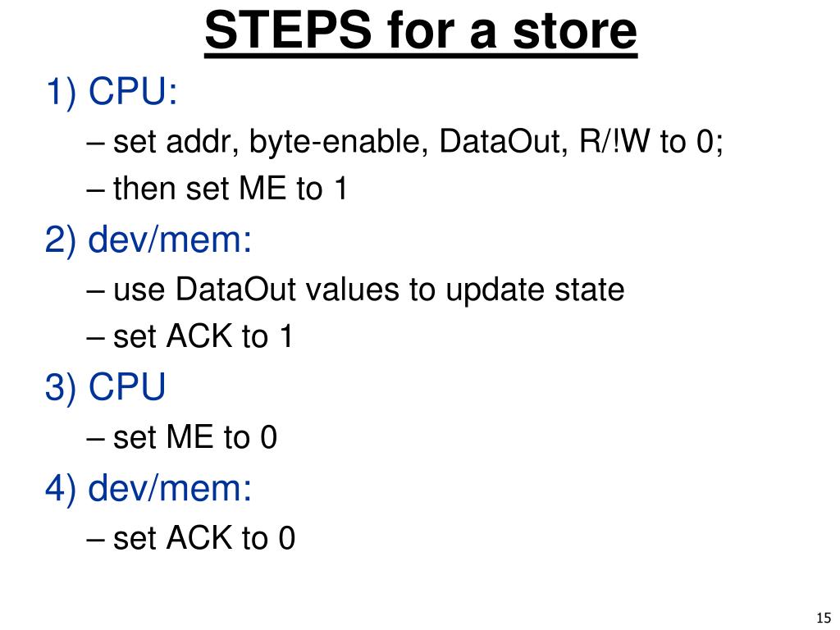Click the line then set ME to 1

click(x=217, y=189)
